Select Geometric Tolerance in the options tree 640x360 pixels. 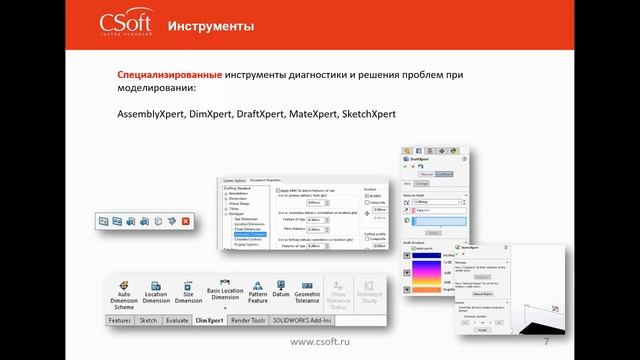[x=250, y=234]
